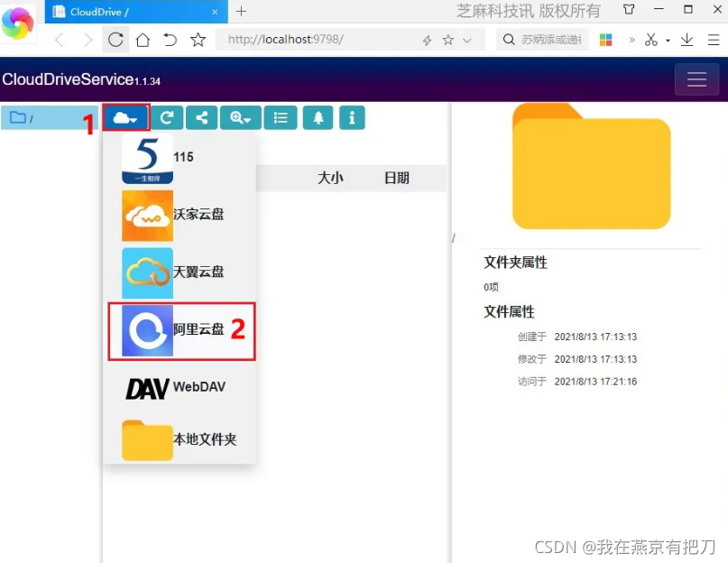This screenshot has height=563, width=728.
Task: Bookmark page with address bar star
Action: (447, 40)
